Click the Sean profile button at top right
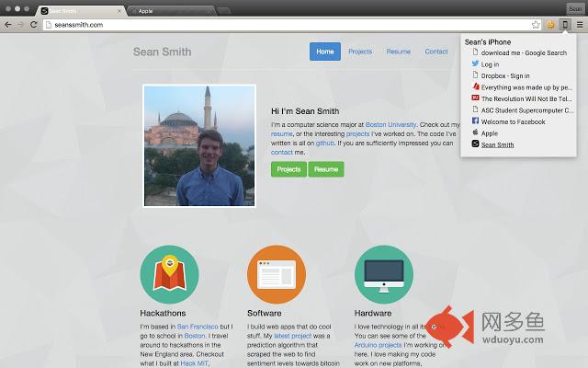The height and width of the screenshot is (368, 588). [575, 8]
